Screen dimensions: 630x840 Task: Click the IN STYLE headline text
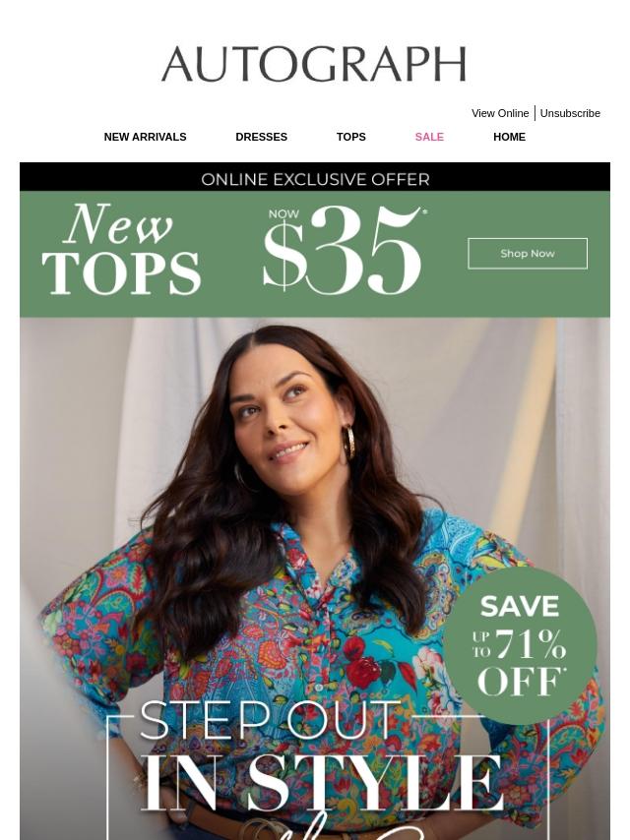pyautogui.click(x=323, y=783)
